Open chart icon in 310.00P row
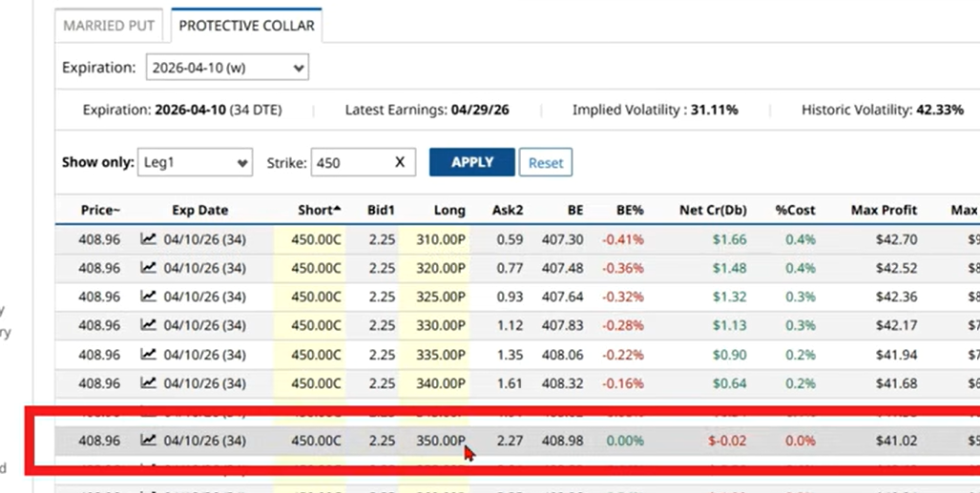980x493 pixels. (148, 238)
